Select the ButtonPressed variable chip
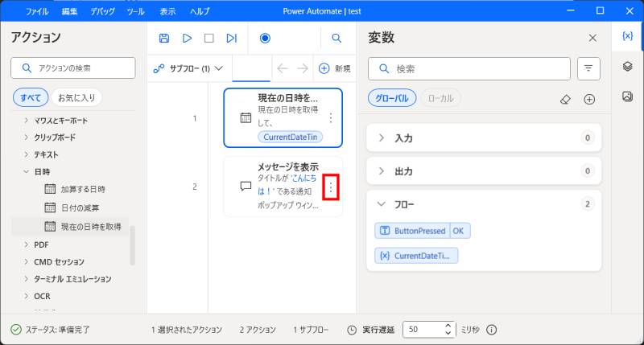Viewport: 644px width, 345px height. coord(423,231)
